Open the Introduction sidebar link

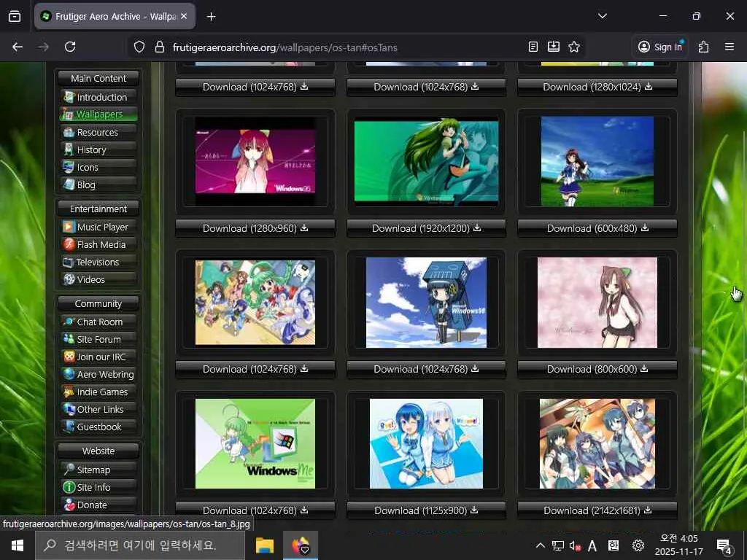click(98, 97)
